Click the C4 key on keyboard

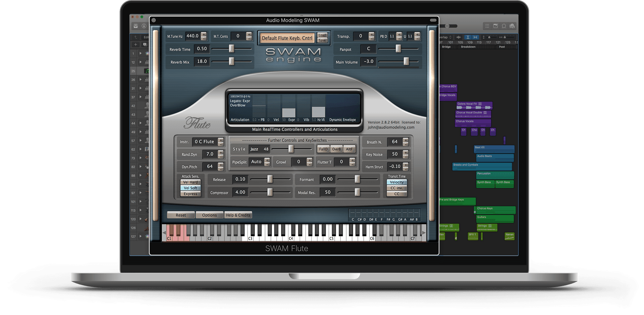point(290,233)
